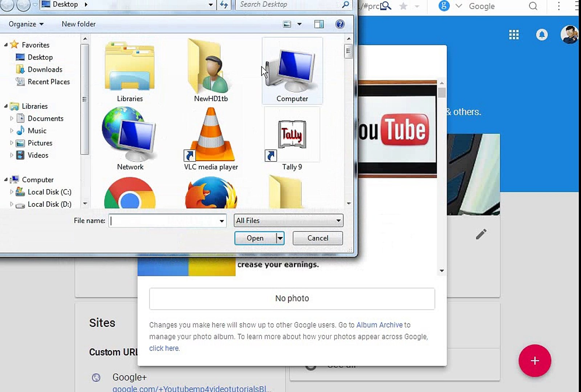This screenshot has height=392, width=581.
Task: Click the Search Desktop input field
Action: (x=288, y=4)
